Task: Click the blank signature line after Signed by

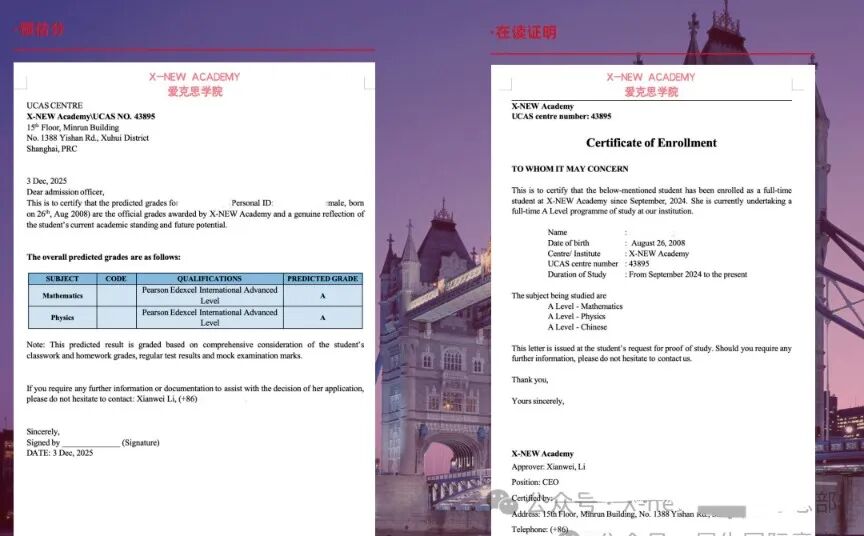Action: pos(91,443)
